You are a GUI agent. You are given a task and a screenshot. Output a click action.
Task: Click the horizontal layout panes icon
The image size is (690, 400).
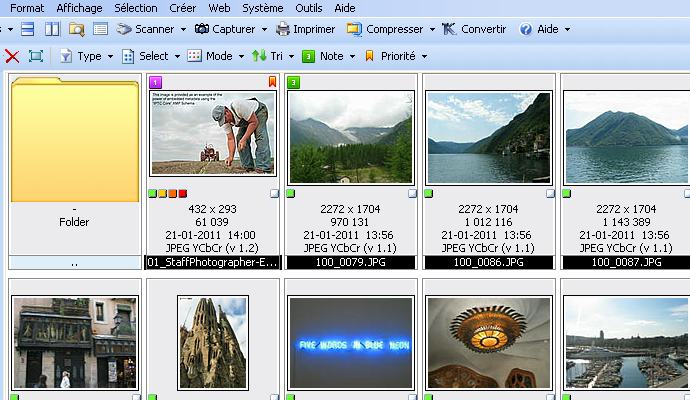(28, 29)
